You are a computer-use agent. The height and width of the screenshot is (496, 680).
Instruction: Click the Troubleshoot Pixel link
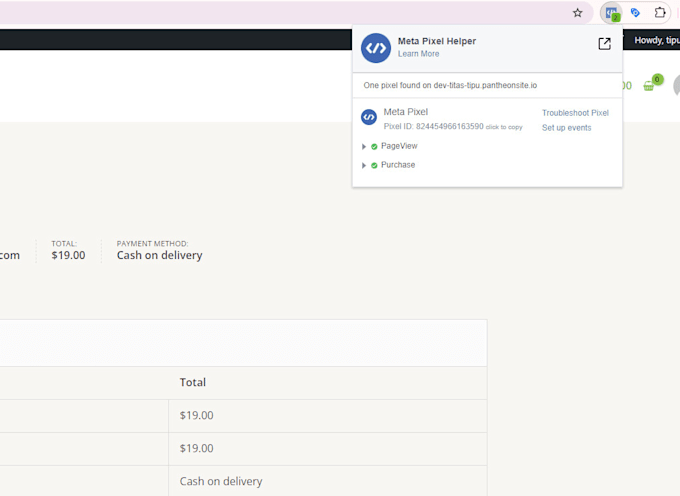[575, 113]
